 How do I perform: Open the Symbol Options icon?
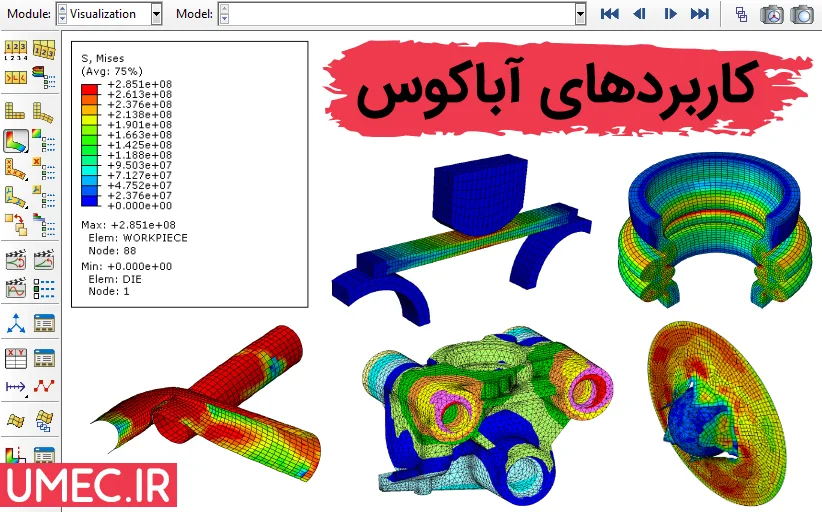click(x=44, y=169)
